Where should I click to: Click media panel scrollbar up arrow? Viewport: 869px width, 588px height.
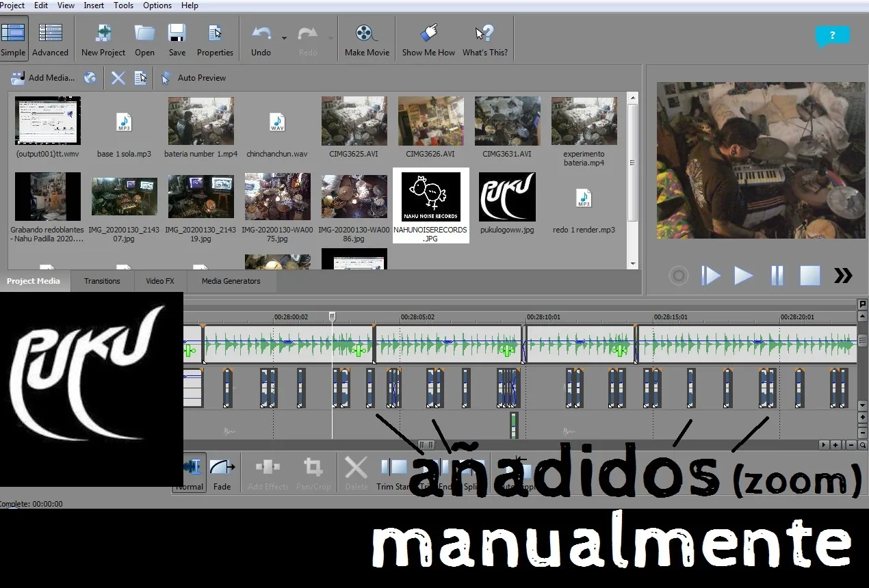(633, 98)
